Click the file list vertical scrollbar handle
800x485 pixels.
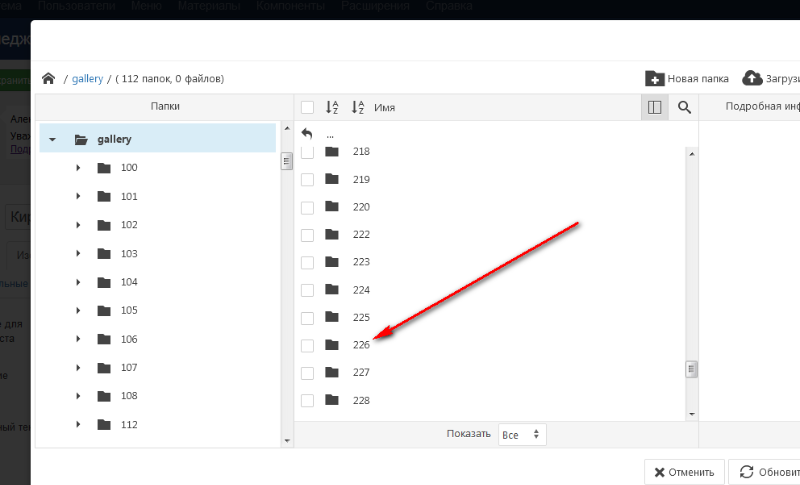point(690,369)
